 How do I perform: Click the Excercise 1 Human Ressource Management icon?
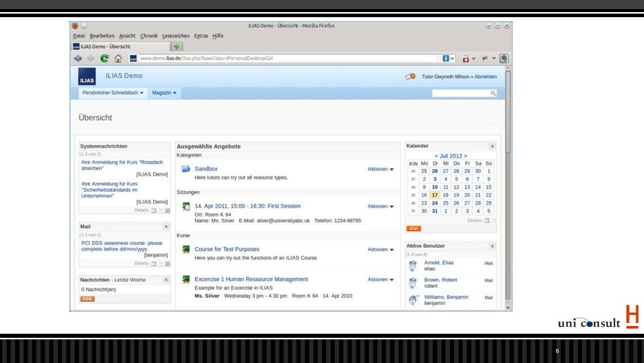tap(186, 279)
